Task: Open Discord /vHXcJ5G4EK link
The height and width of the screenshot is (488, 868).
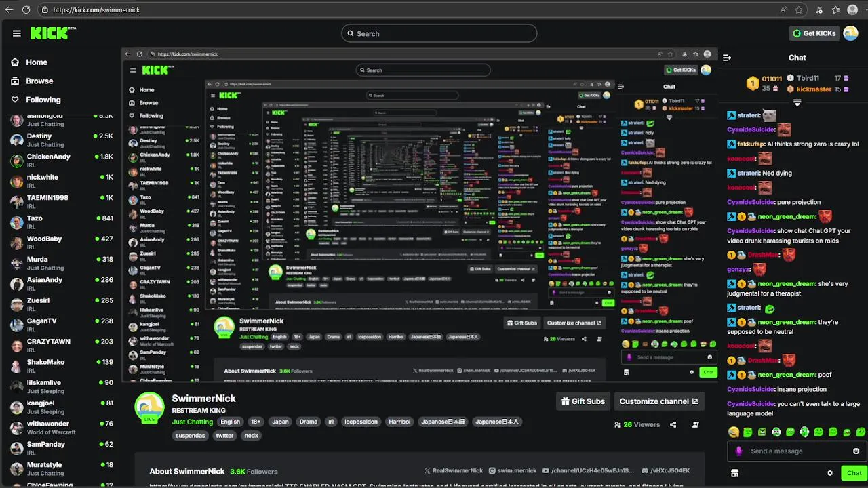Action: tap(665, 470)
